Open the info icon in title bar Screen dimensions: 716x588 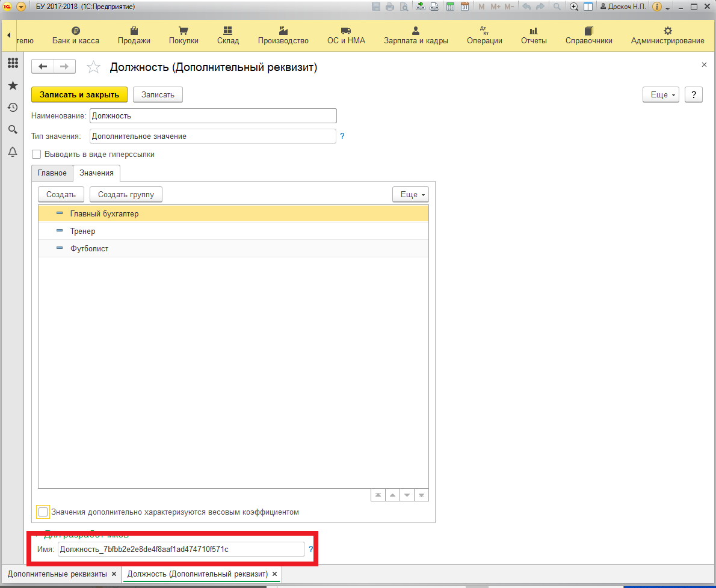click(657, 7)
